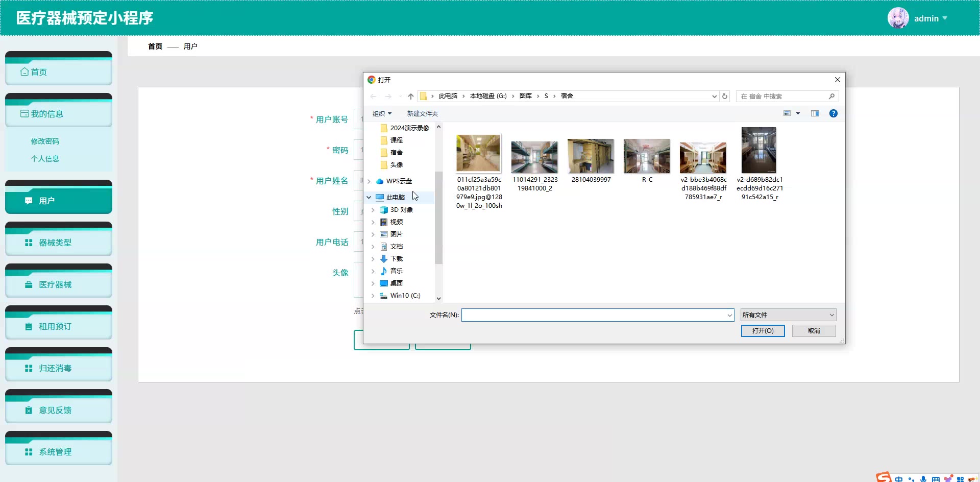Click the grid icon beside 归还消毒
The image size is (980, 482).
(29, 368)
